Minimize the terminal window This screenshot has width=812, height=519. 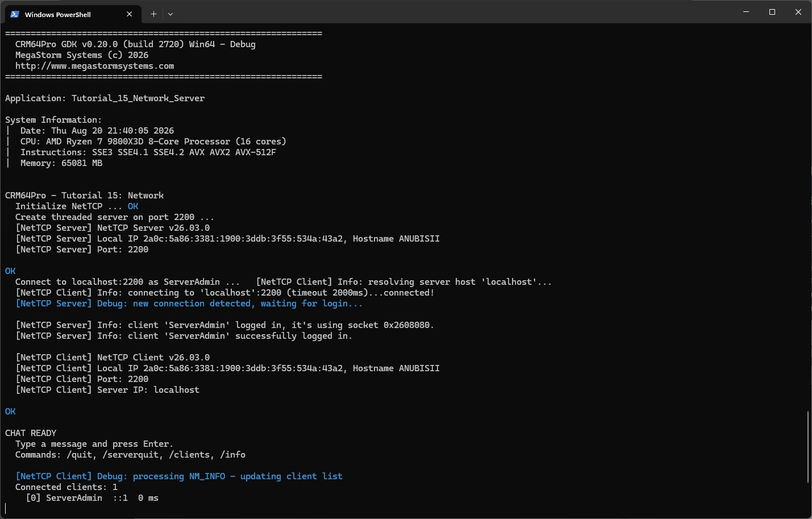(746, 12)
